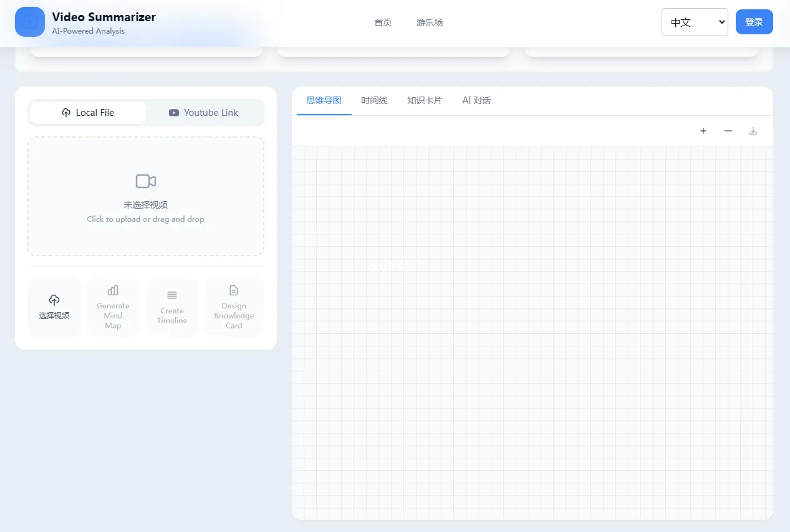Image resolution: width=790 pixels, height=532 pixels.
Task: Select the 知识卡片 tab
Action: point(425,100)
